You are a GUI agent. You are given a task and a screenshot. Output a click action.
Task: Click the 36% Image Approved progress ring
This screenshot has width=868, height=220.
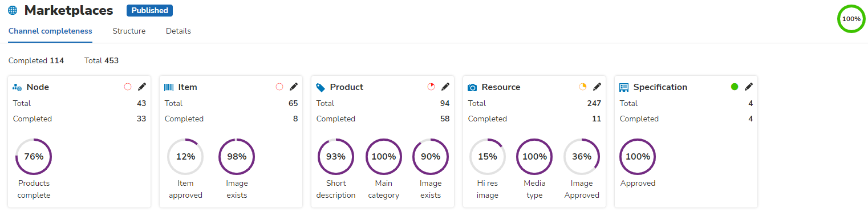pos(582,156)
